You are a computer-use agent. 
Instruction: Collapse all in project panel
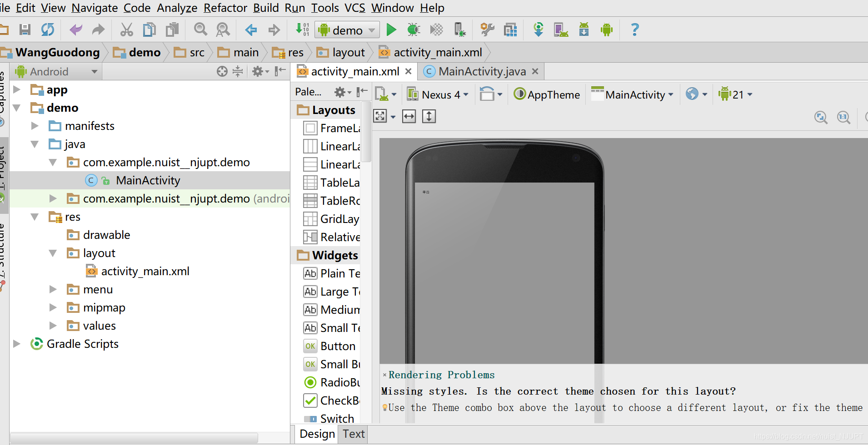coord(238,71)
